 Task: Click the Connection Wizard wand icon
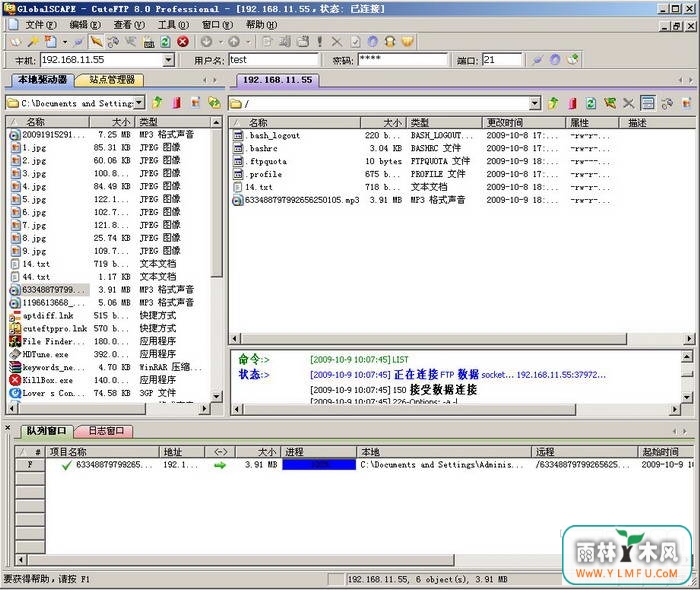33,42
